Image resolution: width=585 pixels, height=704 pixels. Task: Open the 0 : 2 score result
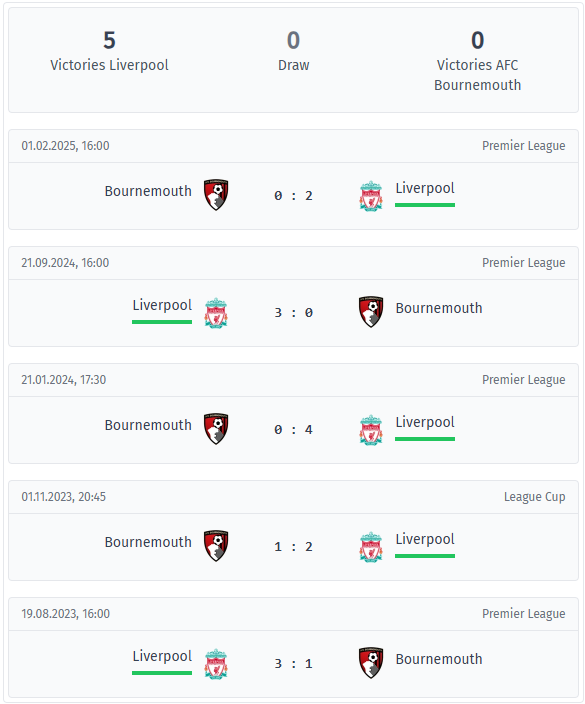point(293,196)
